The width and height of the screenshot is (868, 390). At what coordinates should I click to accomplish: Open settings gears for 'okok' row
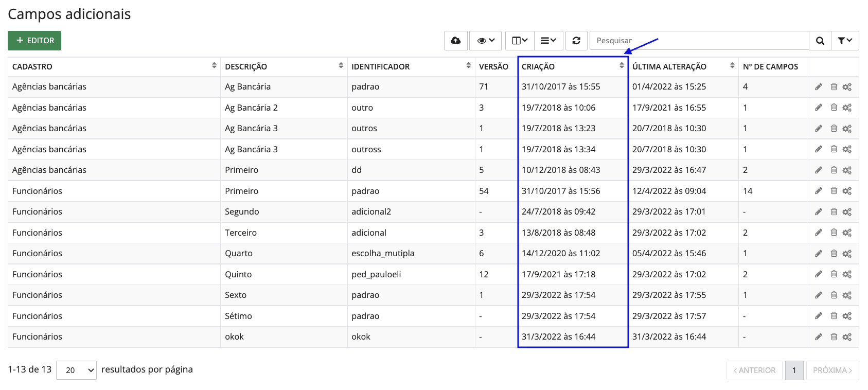point(847,337)
